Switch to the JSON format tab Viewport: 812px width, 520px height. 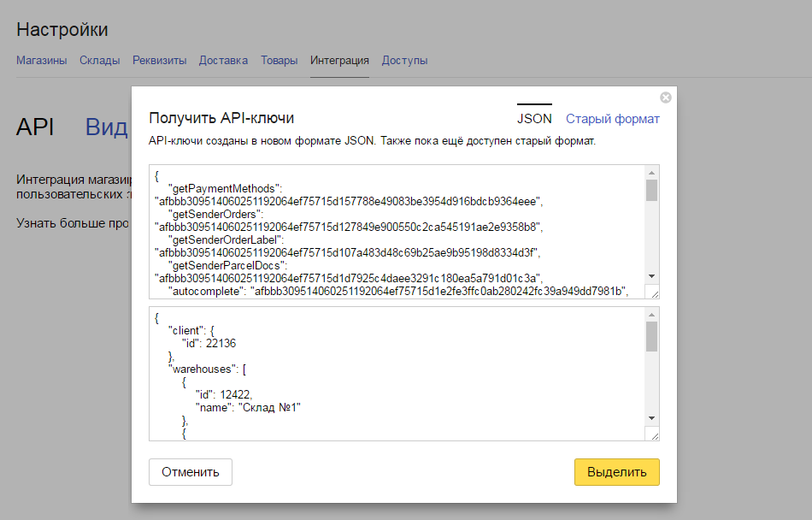(x=534, y=119)
